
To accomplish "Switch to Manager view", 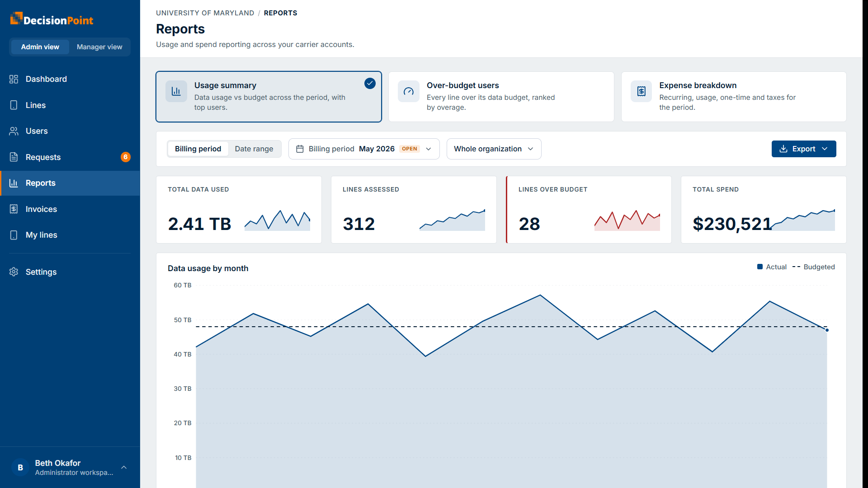I will (99, 47).
